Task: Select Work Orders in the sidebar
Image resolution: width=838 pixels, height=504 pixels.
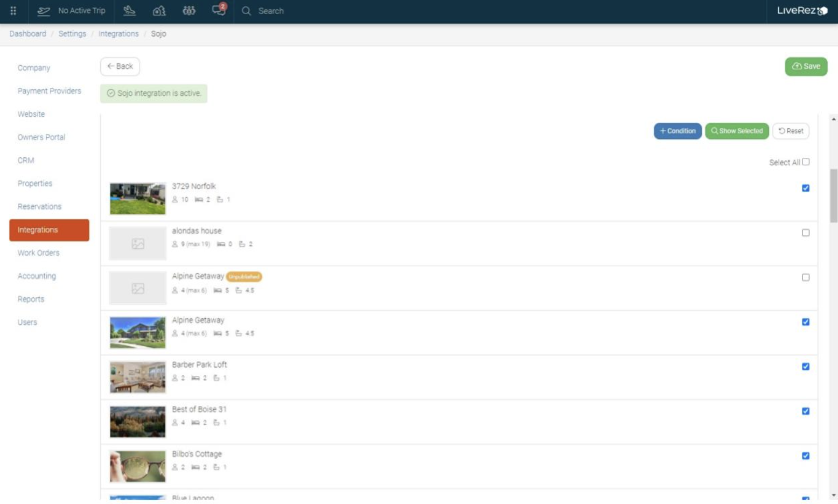Action: (x=38, y=253)
